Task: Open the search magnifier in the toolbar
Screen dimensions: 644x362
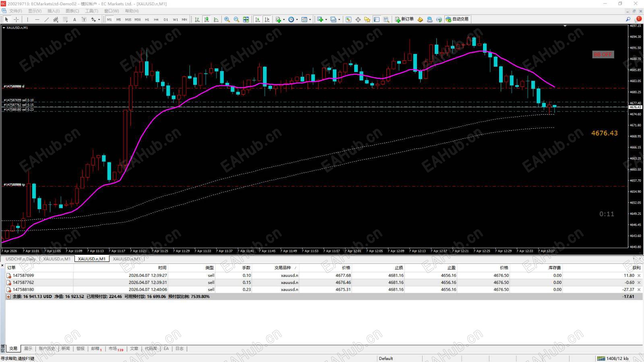Action: coord(628,19)
